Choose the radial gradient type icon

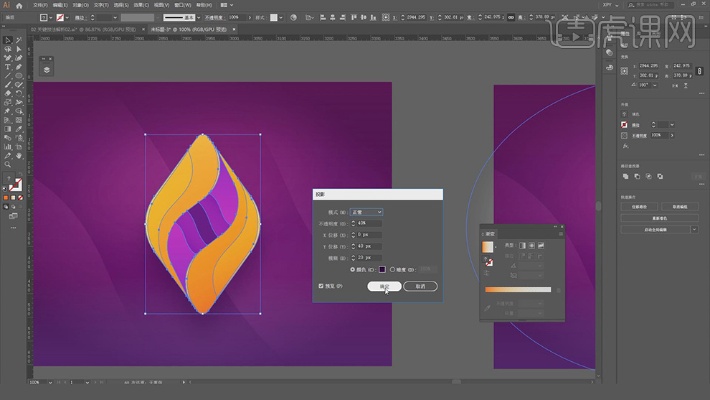click(532, 245)
